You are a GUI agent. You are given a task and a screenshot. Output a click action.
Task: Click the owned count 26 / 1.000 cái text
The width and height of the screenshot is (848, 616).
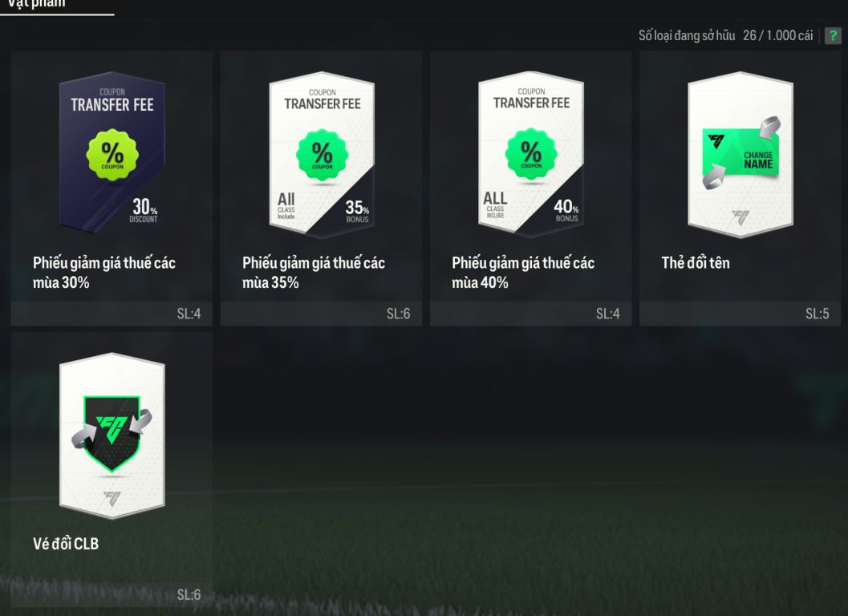click(x=777, y=36)
